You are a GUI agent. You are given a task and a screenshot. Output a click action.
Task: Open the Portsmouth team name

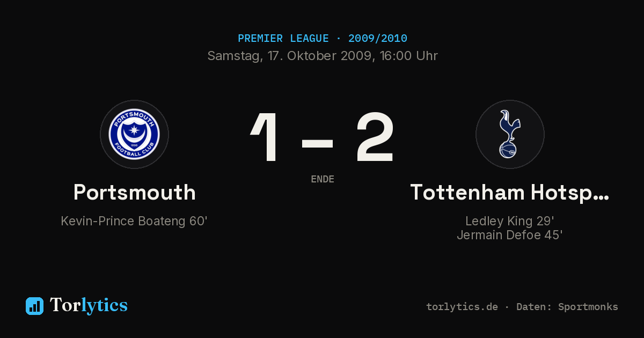(x=134, y=192)
